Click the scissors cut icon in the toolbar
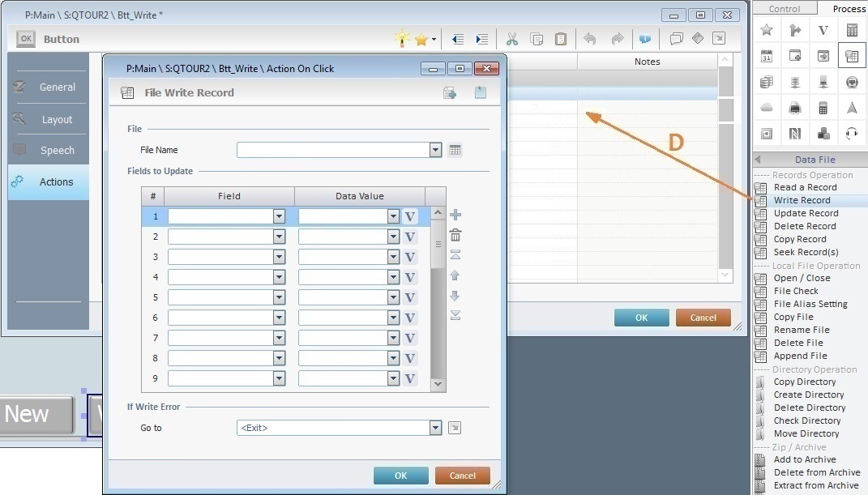Viewport: 868px width, 495px height. [512, 39]
